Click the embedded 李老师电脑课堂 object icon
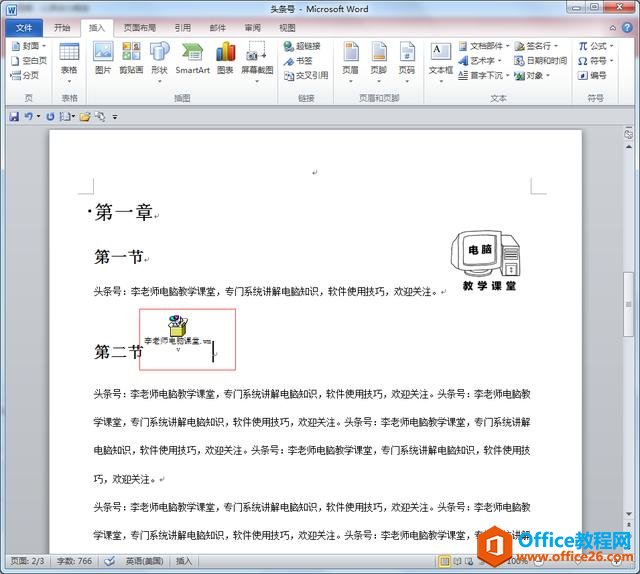This screenshot has width=640, height=574. click(x=178, y=325)
